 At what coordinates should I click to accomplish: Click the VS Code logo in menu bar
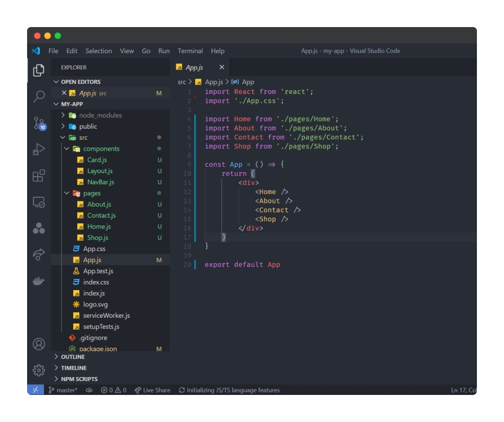pos(36,51)
